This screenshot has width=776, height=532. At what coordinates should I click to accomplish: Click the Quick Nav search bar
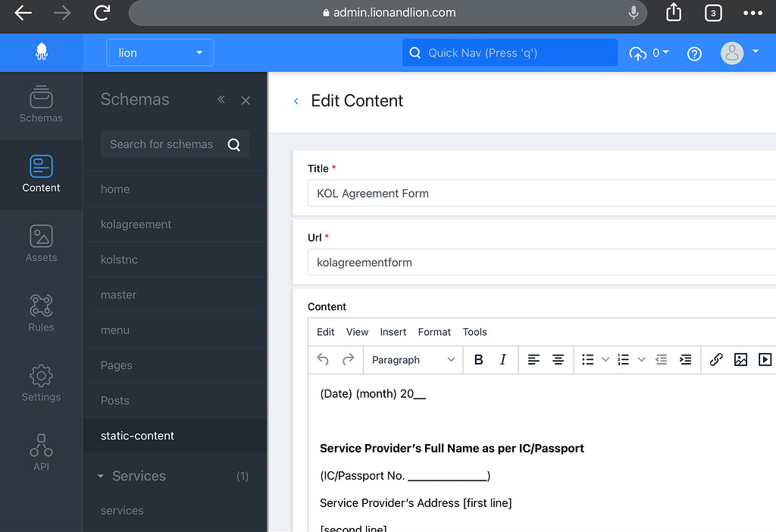509,53
